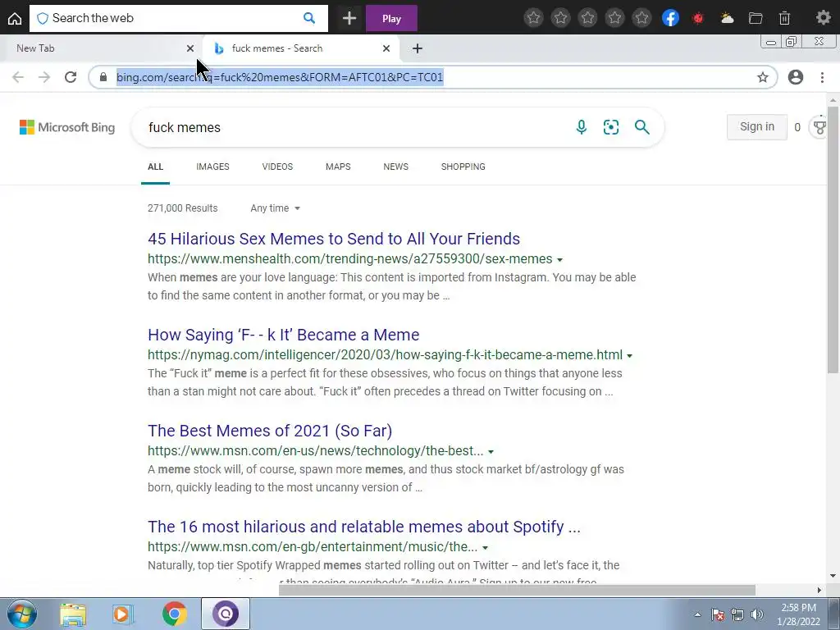Reload the current page
Screen dimensions: 840x630
coord(71,77)
